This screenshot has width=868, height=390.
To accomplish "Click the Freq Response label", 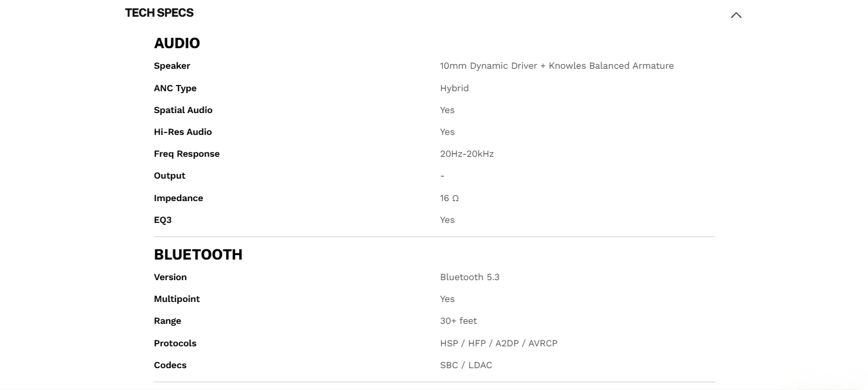I will pos(186,154).
